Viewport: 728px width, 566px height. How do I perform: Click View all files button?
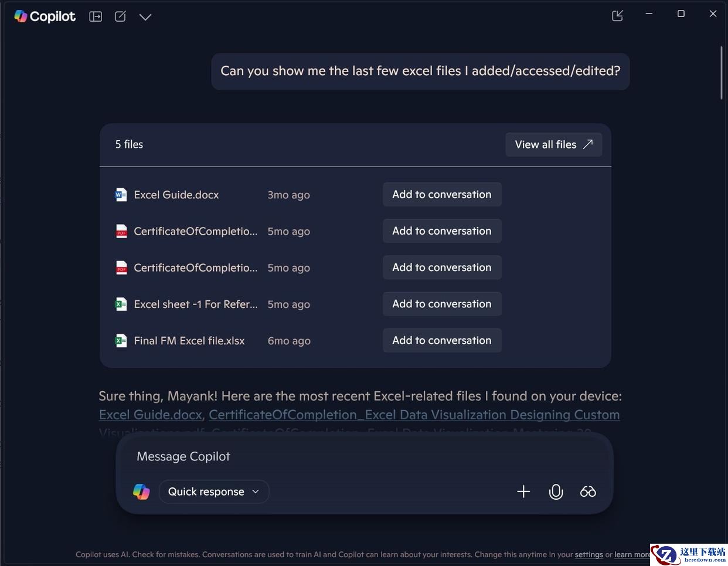coord(553,144)
